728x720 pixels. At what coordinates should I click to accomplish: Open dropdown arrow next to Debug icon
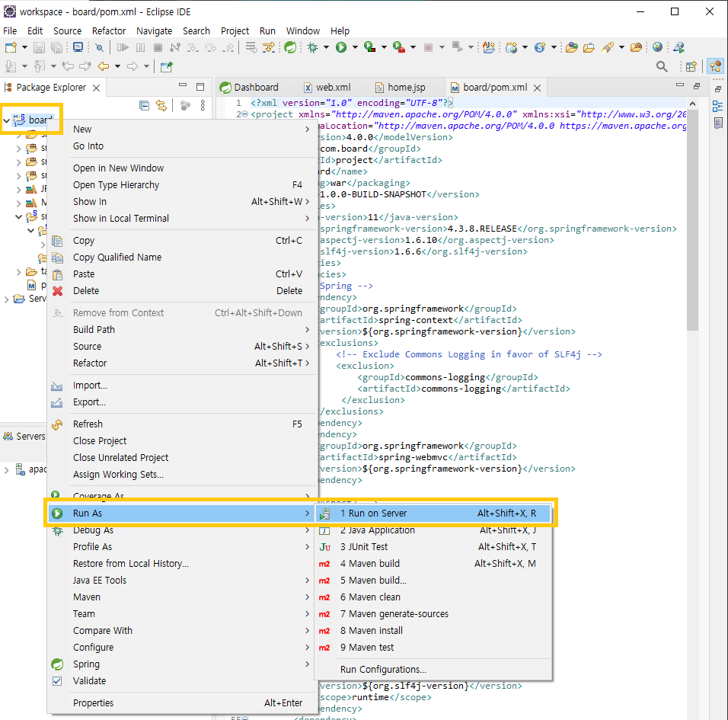click(x=326, y=47)
